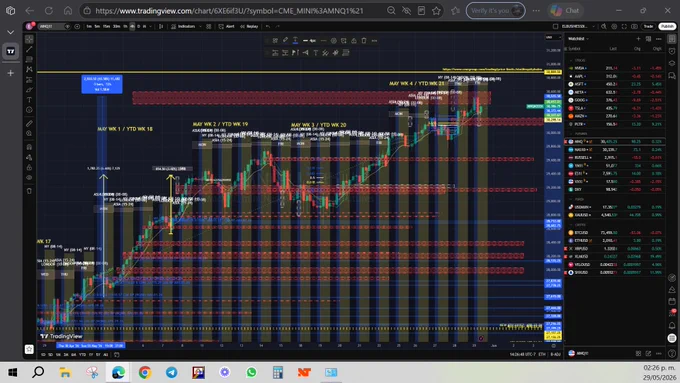Image resolution: width=680 pixels, height=383 pixels.
Task: Click the Publish button
Action: pos(667,26)
